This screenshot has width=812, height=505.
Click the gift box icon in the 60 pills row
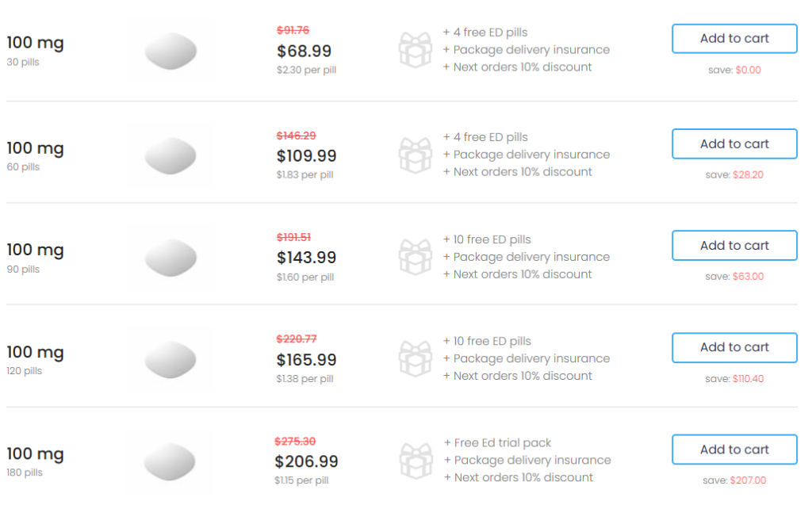[416, 155]
